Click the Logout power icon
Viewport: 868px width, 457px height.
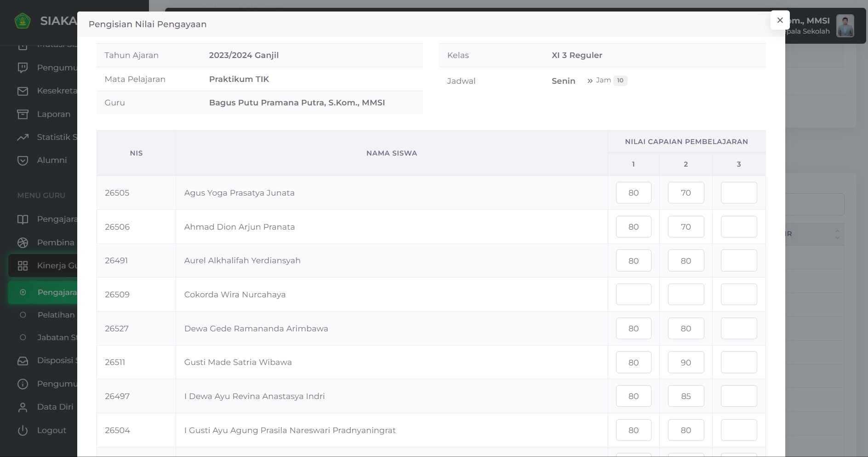[x=23, y=430]
